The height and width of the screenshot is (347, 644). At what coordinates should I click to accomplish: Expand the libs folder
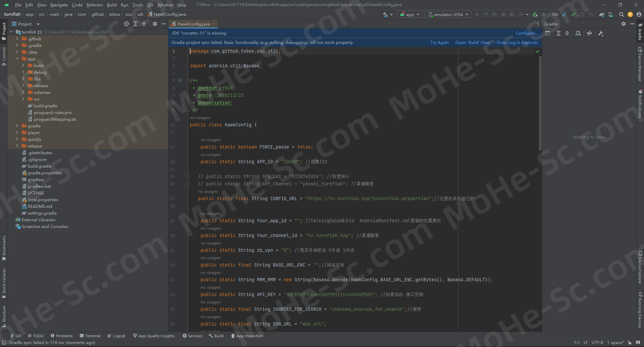click(23, 79)
